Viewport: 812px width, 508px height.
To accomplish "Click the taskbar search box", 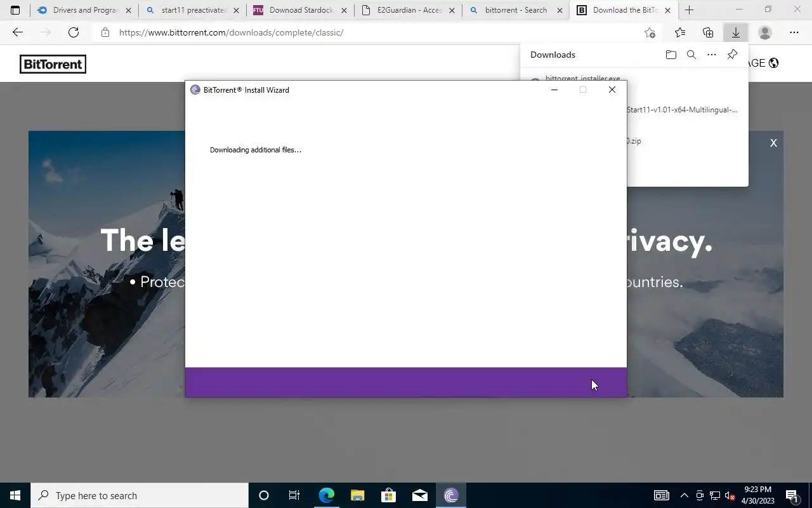I will pyautogui.click(x=140, y=495).
